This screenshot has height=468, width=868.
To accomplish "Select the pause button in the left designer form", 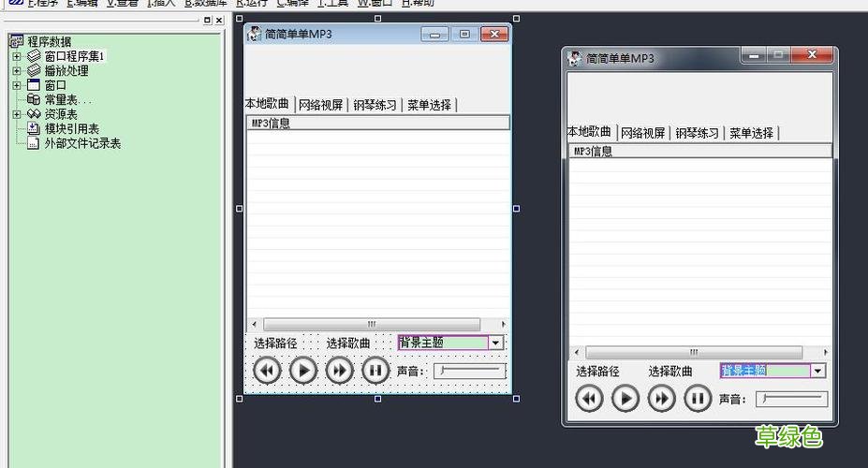I will 375,371.
